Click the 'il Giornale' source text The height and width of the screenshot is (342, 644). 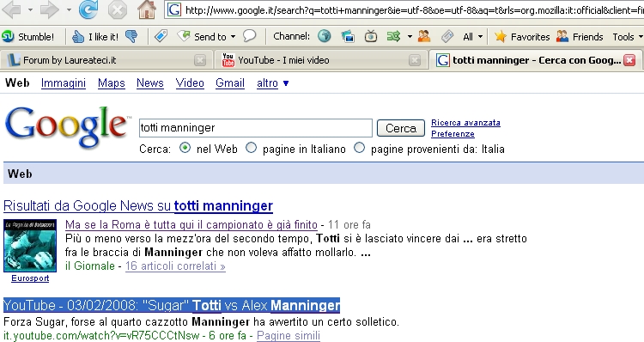(90, 266)
